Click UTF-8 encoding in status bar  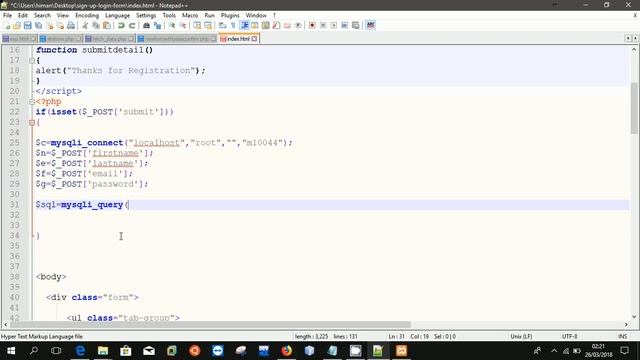click(569, 336)
